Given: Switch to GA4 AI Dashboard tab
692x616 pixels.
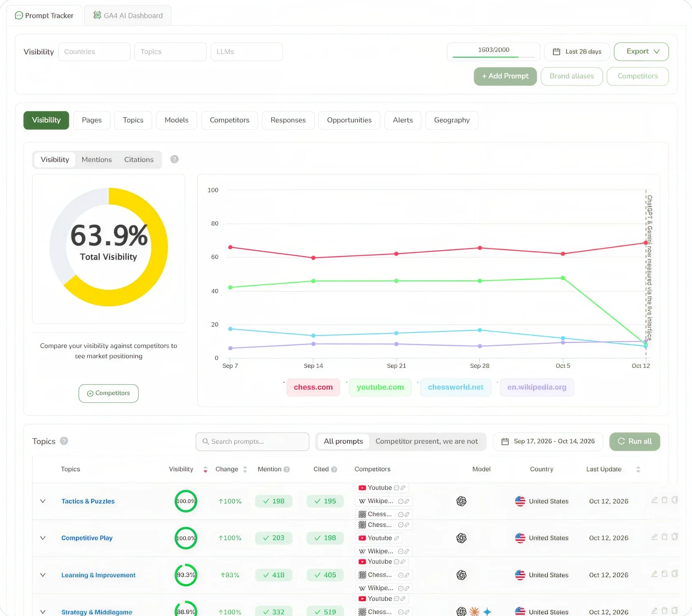Looking at the screenshot, I should pos(128,16).
